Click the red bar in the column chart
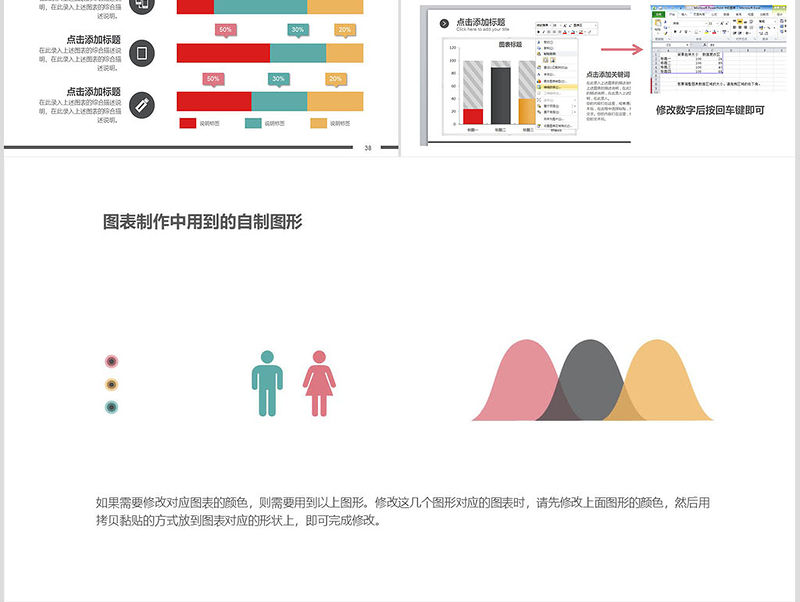 (473, 116)
